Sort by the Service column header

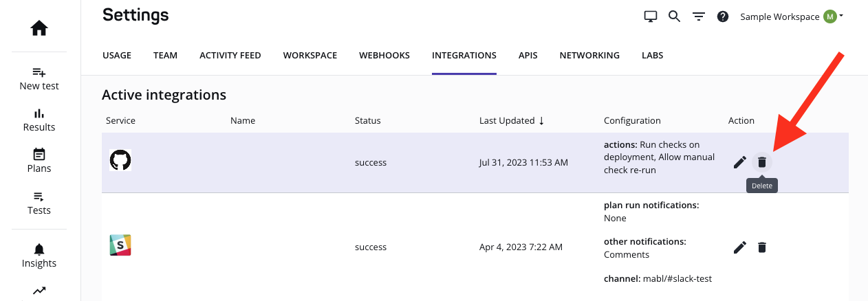click(120, 120)
